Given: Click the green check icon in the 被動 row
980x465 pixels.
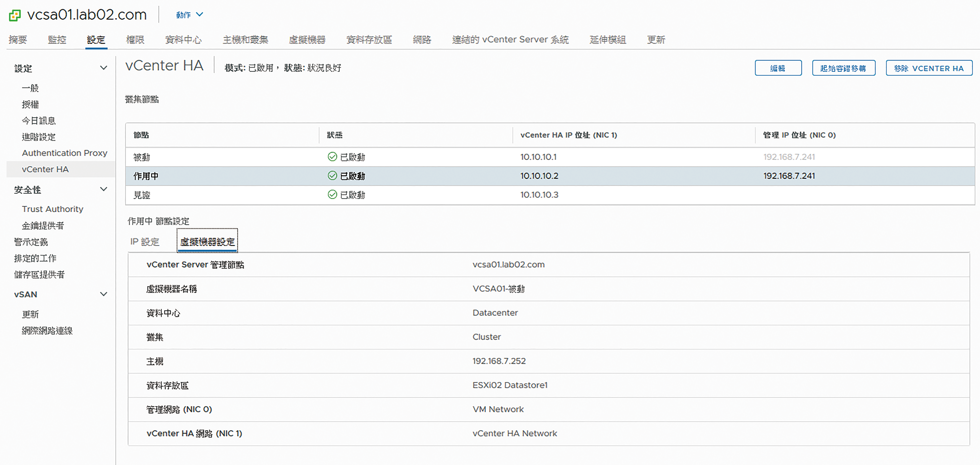Looking at the screenshot, I should [x=332, y=157].
